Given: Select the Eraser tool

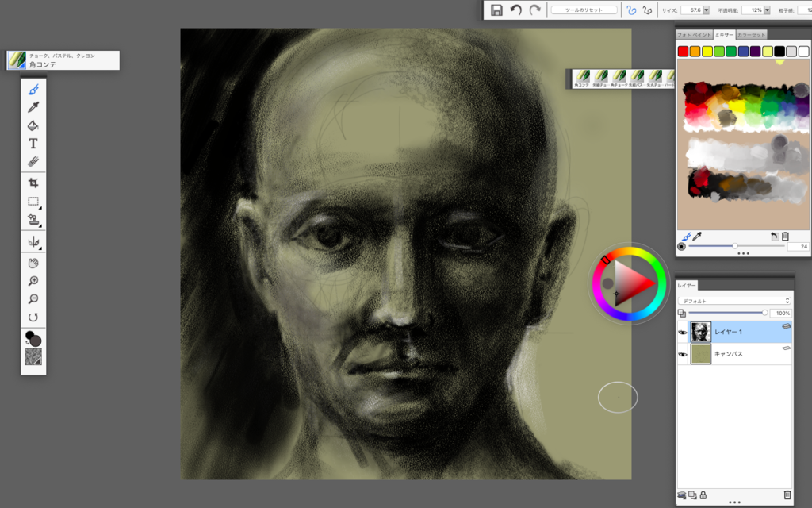Looking at the screenshot, I should click(33, 162).
